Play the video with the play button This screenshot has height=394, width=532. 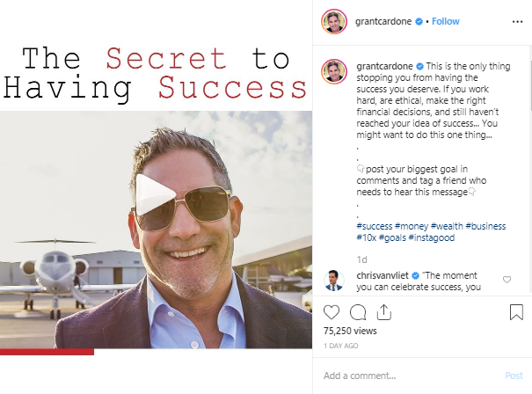[156, 194]
